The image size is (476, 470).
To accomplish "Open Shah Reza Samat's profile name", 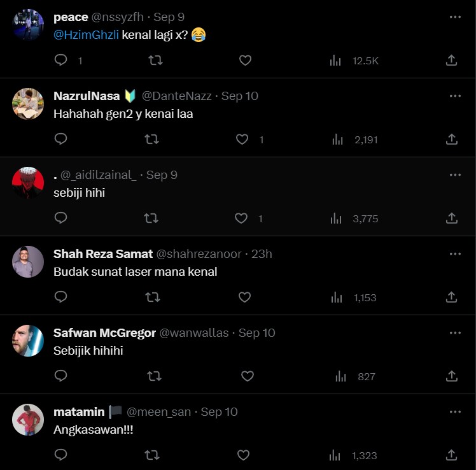I will pos(103,254).
